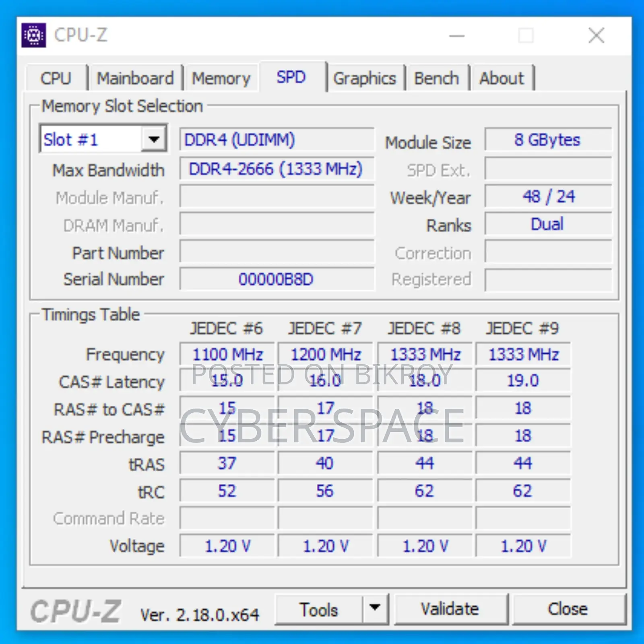Click the 19.0 CAS# Latency cell

[523, 380]
